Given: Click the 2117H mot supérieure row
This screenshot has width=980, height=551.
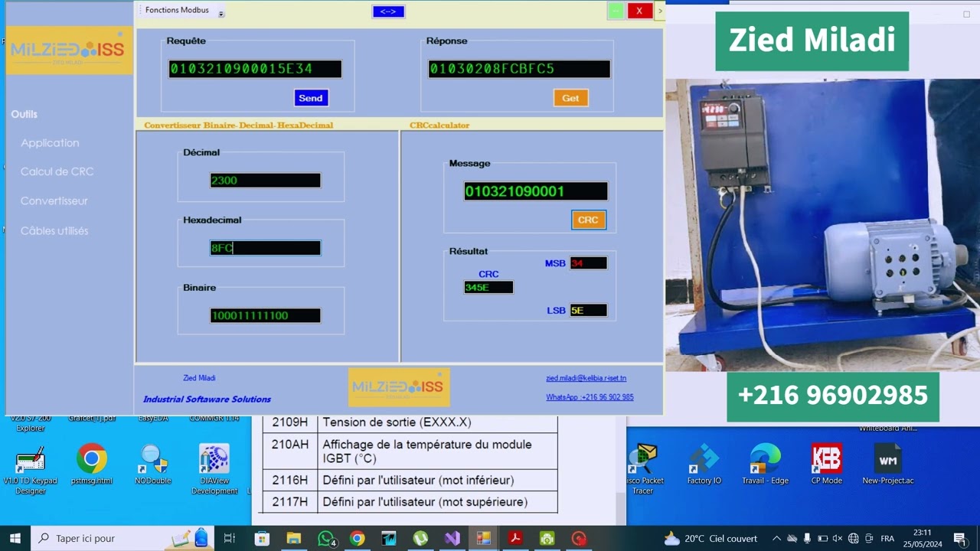Looking at the screenshot, I should [x=410, y=502].
